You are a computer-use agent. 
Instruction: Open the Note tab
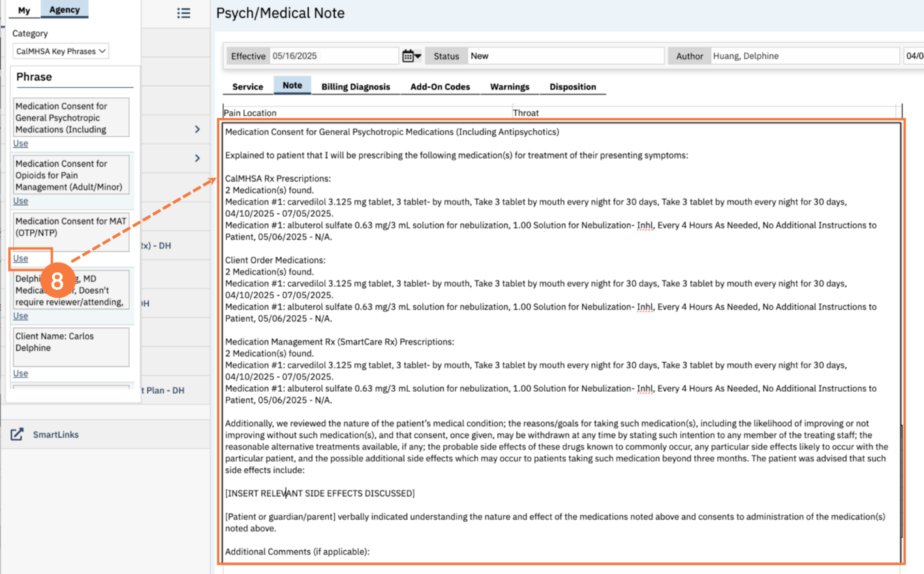[292, 86]
